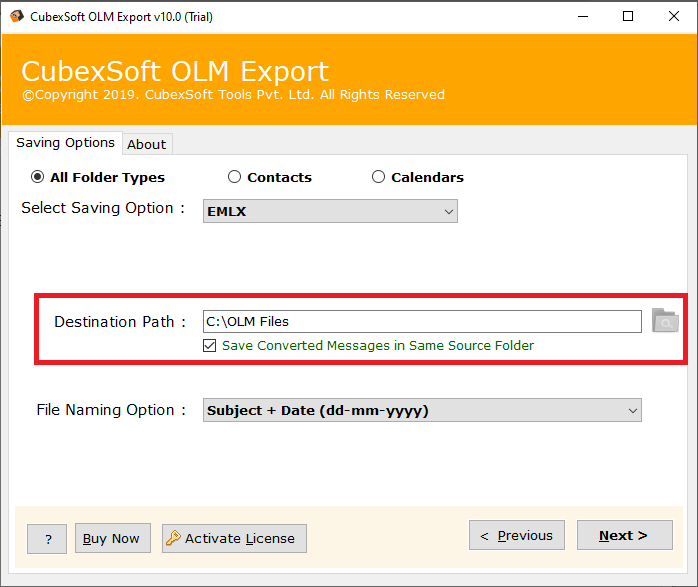Toggle Save Converted Messages in Same Source Folder
Image resolution: width=698 pixels, height=587 pixels.
(x=209, y=345)
